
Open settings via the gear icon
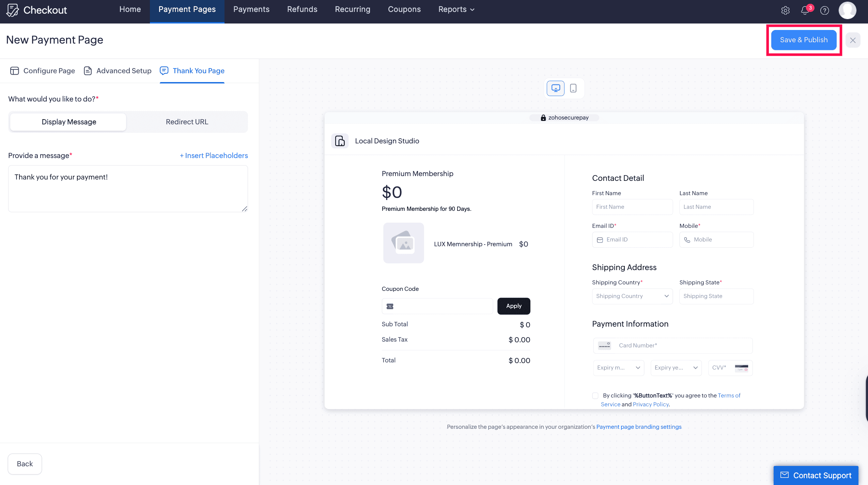(x=785, y=10)
